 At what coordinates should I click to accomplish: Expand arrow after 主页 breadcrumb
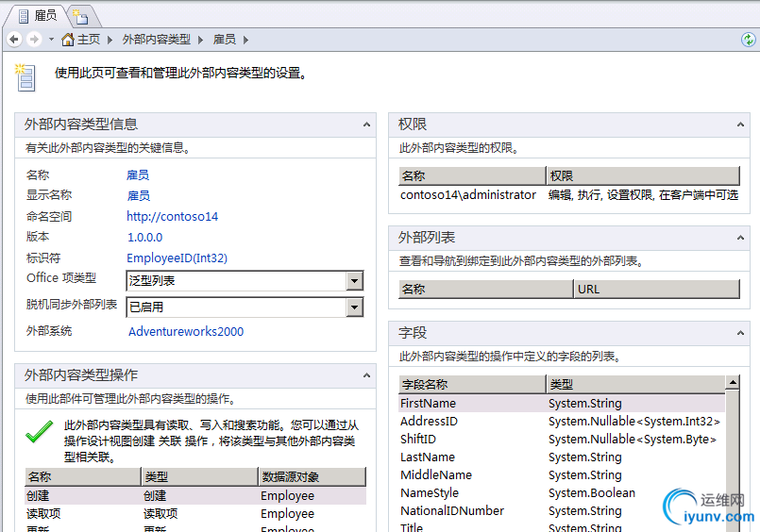pyautogui.click(x=110, y=40)
